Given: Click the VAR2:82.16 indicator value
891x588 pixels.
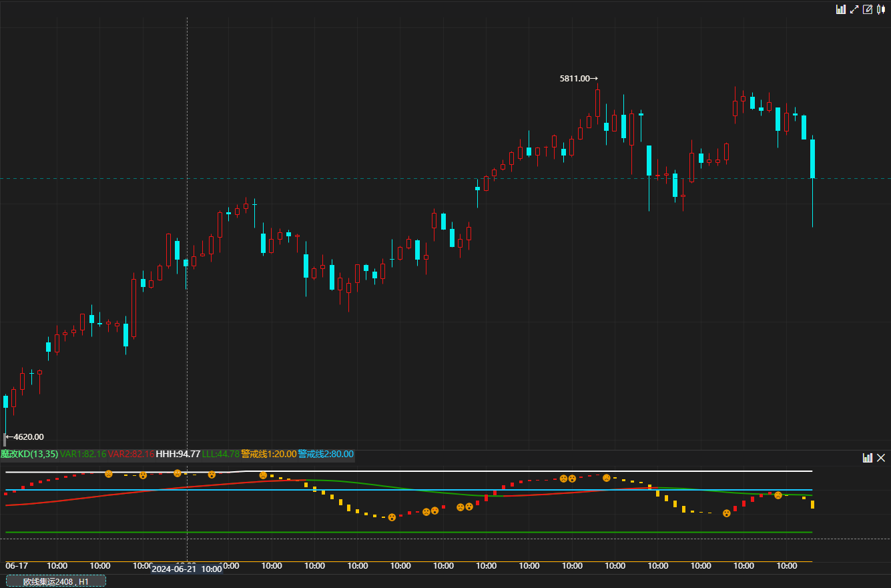Looking at the screenshot, I should tap(131, 454).
